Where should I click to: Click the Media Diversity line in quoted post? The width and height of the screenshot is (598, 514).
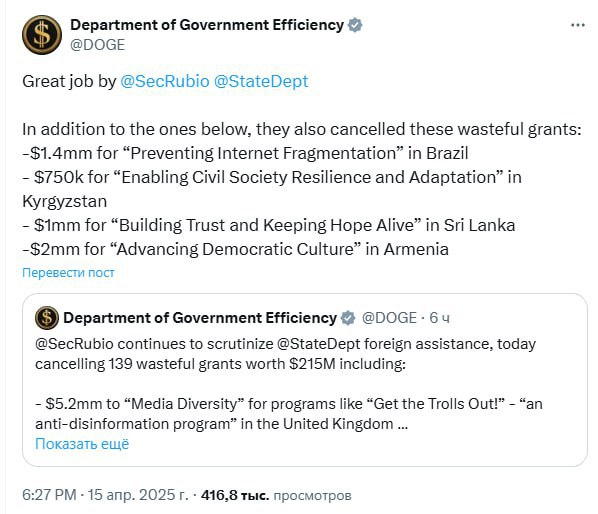pyautogui.click(x=289, y=413)
